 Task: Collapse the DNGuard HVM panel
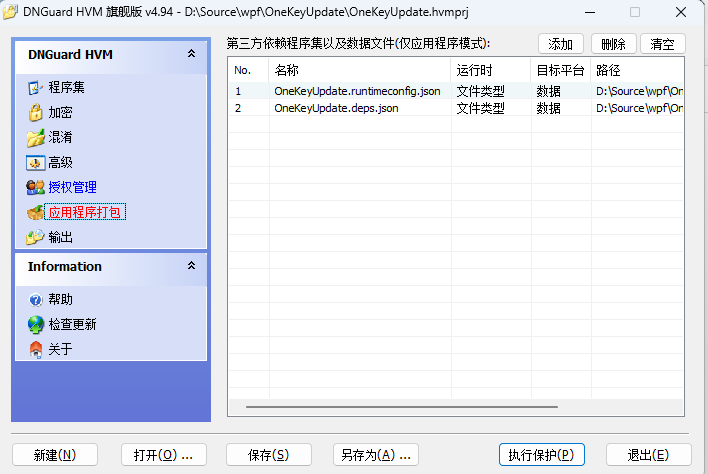point(191,54)
